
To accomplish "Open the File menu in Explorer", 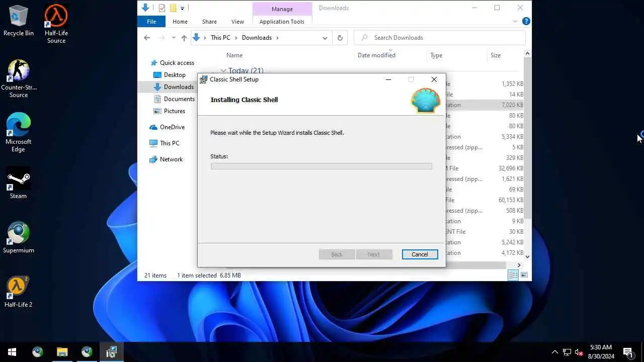I will (x=151, y=22).
